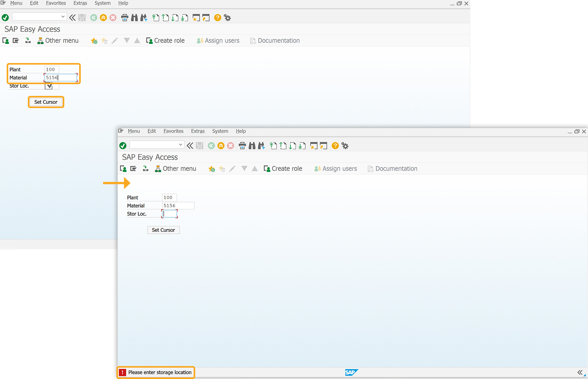Focus the Material field in back window
Viewport: 588px width, 379px height.
[61, 78]
